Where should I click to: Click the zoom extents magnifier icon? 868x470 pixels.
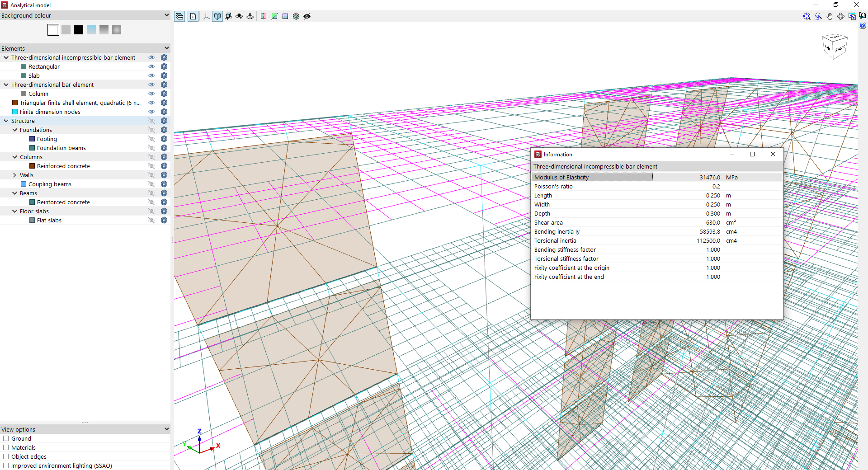[x=807, y=16]
